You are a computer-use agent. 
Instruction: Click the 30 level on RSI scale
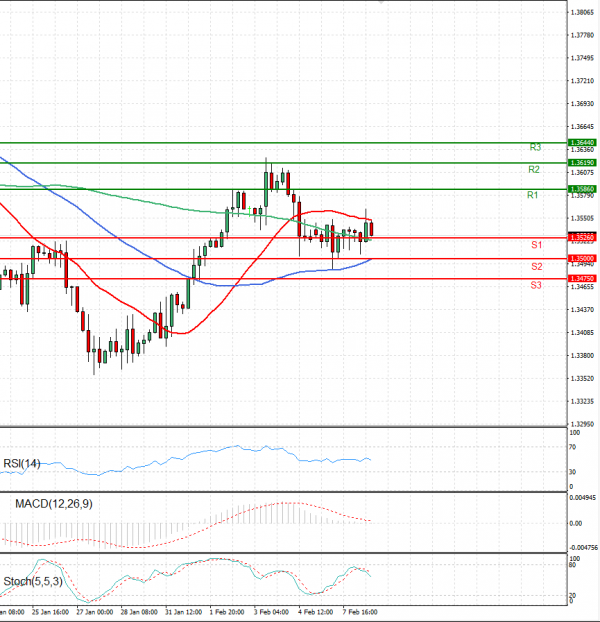click(x=572, y=472)
